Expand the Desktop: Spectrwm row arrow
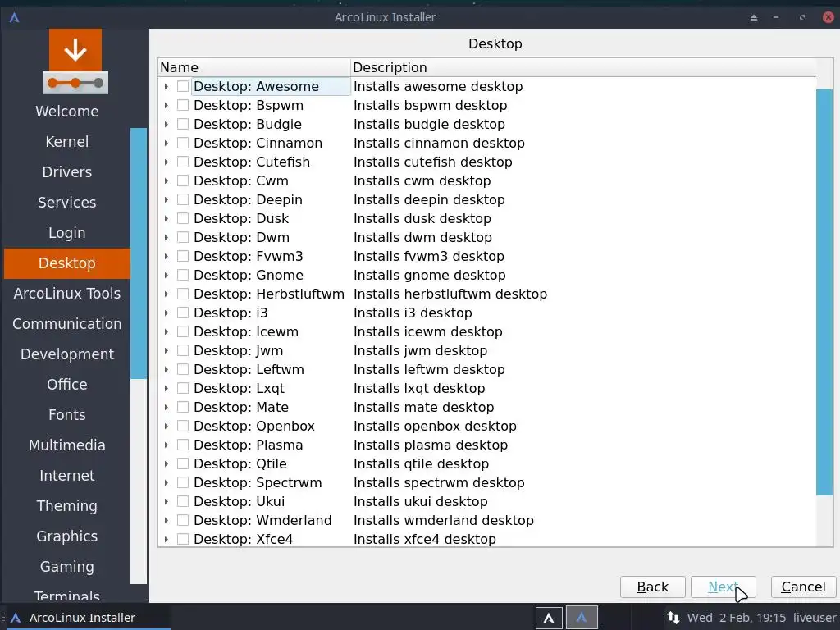Image resolution: width=840 pixels, height=630 pixels. (x=166, y=482)
